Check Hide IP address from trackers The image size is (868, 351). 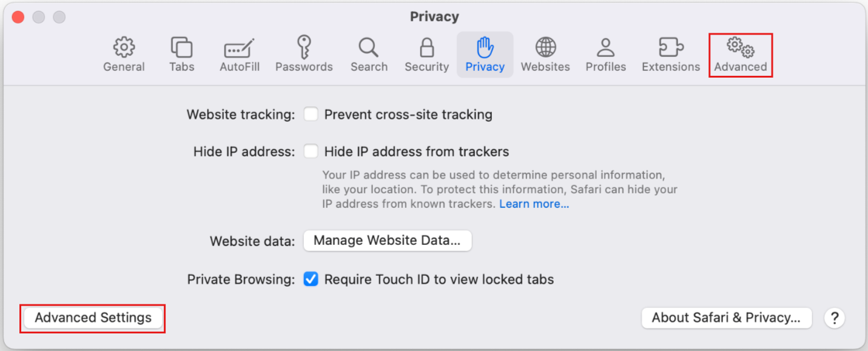pos(311,152)
